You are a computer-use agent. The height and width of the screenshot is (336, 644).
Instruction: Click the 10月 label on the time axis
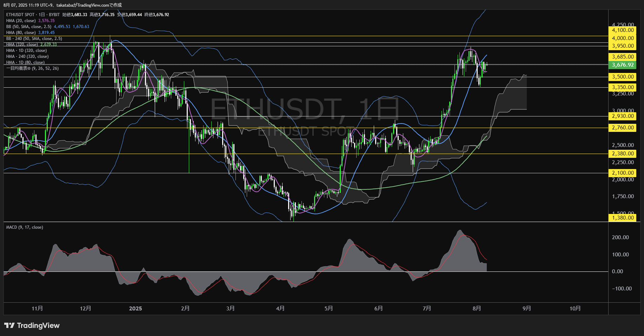pyautogui.click(x=575, y=308)
